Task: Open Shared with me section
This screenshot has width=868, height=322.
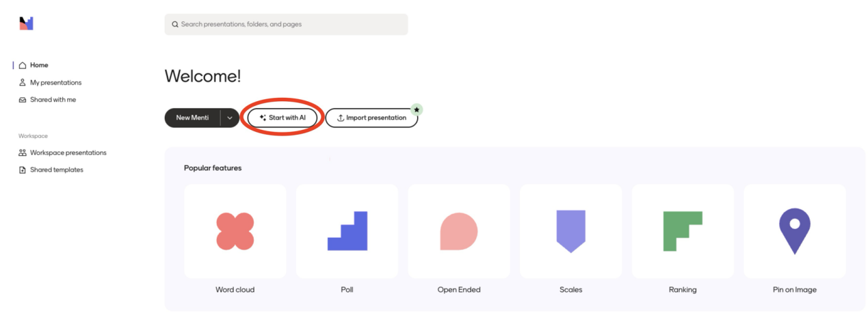Action: (53, 100)
